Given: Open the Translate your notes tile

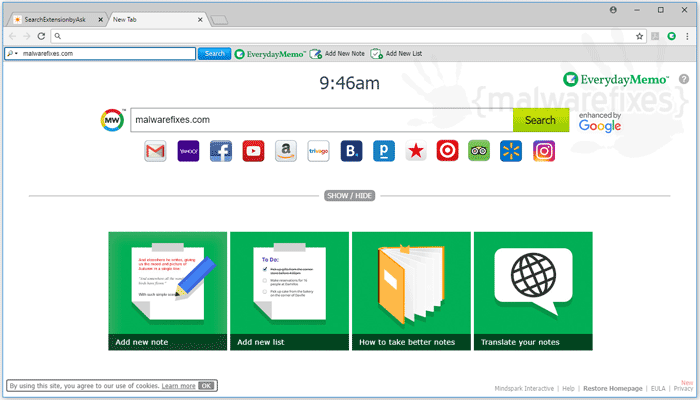Looking at the screenshot, I should click(533, 291).
